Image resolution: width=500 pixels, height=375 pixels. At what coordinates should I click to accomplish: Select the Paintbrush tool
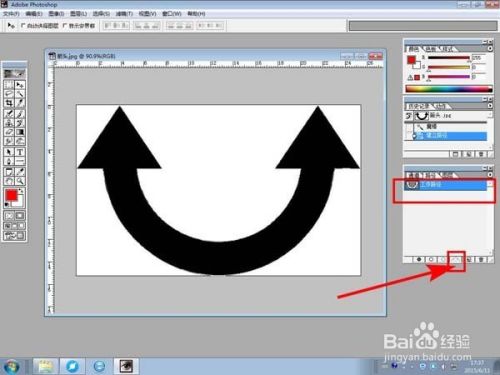20,114
